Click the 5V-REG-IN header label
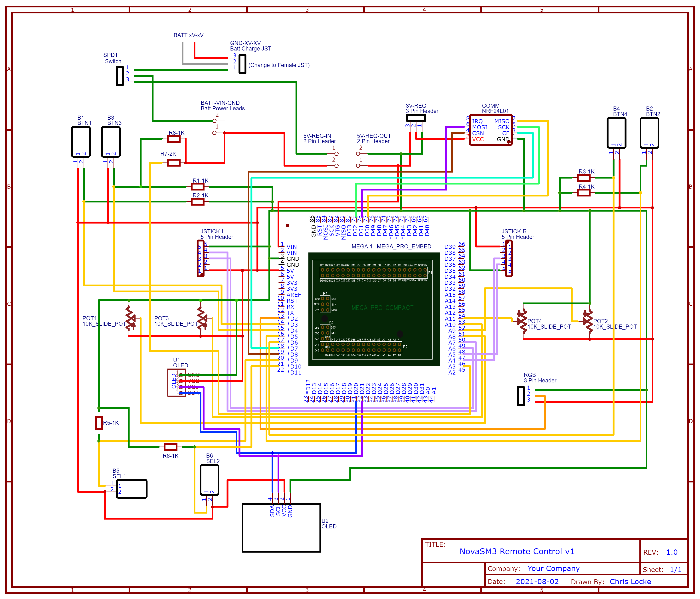The width and height of the screenshot is (700, 599). [x=317, y=136]
